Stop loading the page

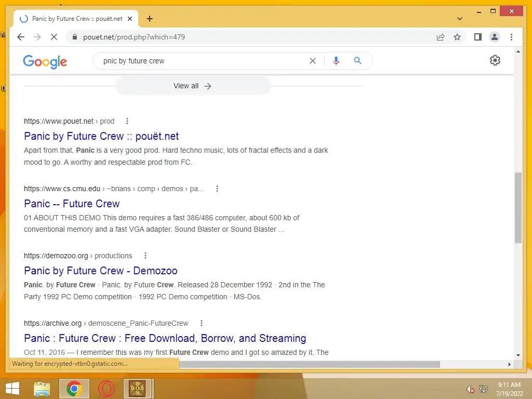coord(54,37)
